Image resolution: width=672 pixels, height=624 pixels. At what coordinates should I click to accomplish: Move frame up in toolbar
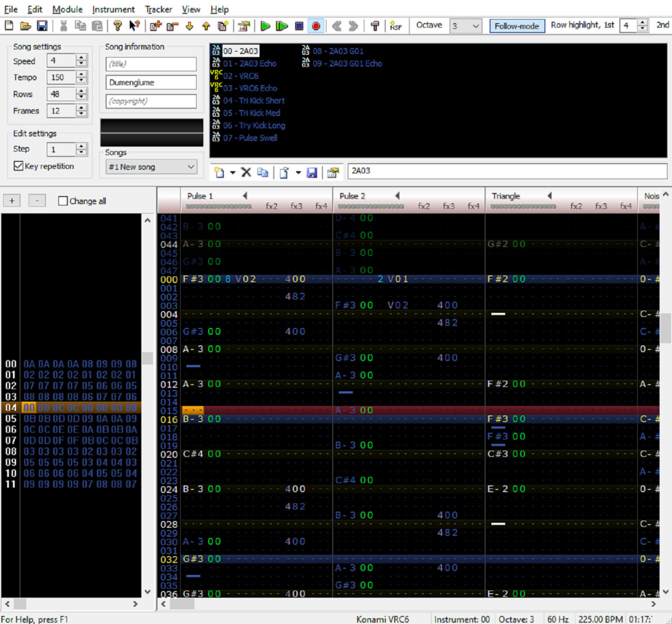coord(206,26)
